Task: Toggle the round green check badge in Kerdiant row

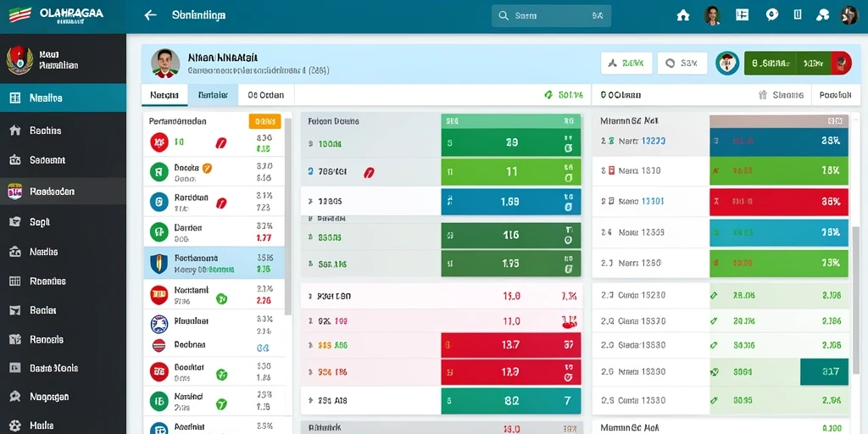Action: [x=221, y=299]
